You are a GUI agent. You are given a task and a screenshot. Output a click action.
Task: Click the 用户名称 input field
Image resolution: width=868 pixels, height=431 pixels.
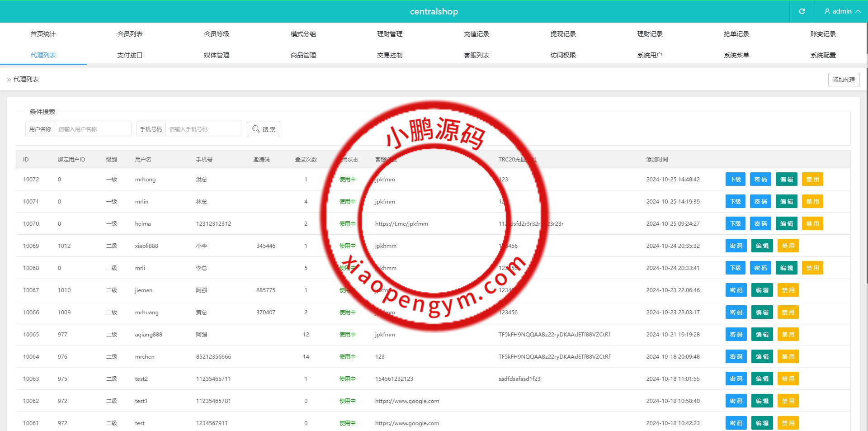[93, 129]
